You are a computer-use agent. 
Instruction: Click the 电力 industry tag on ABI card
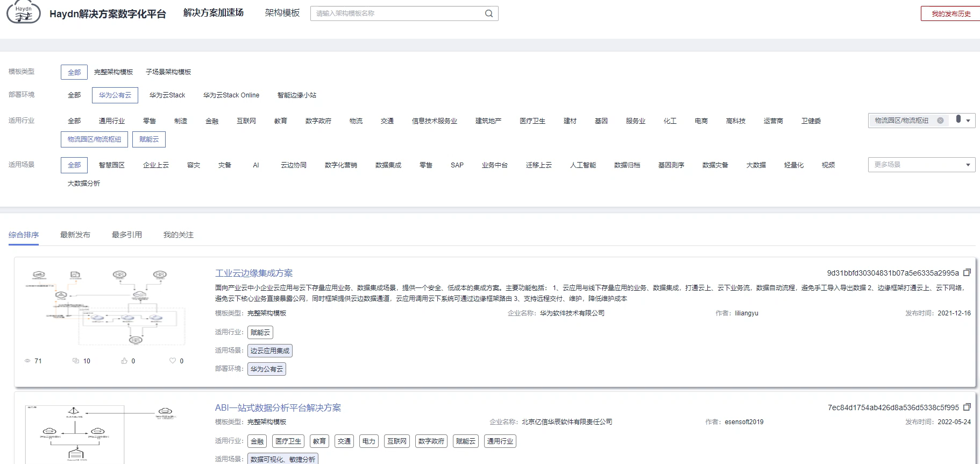coord(369,441)
